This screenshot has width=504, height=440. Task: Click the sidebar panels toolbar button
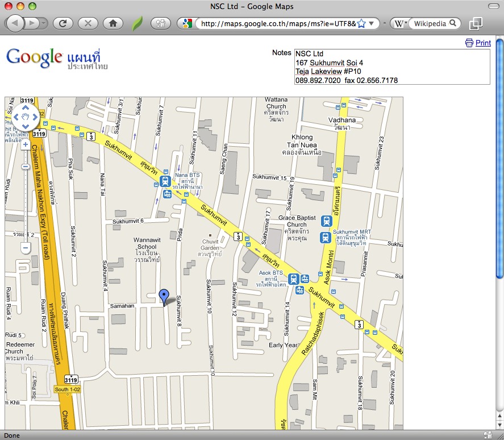[x=160, y=23]
